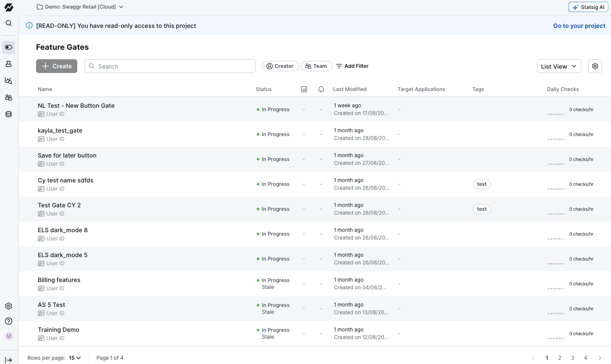Click into the Search field
This screenshot has height=364, width=611.
170,66
